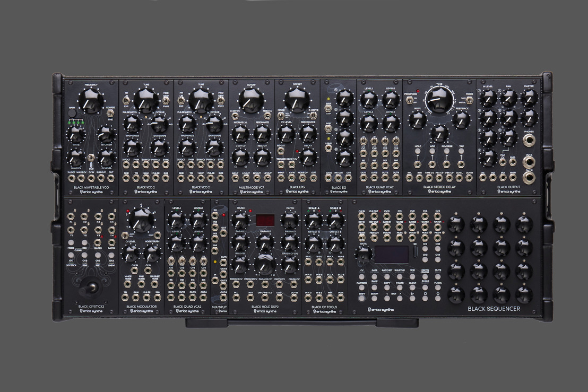
Task: Click the BITCRUSH knob on Black Wavetable VCO
Action: (x=106, y=135)
